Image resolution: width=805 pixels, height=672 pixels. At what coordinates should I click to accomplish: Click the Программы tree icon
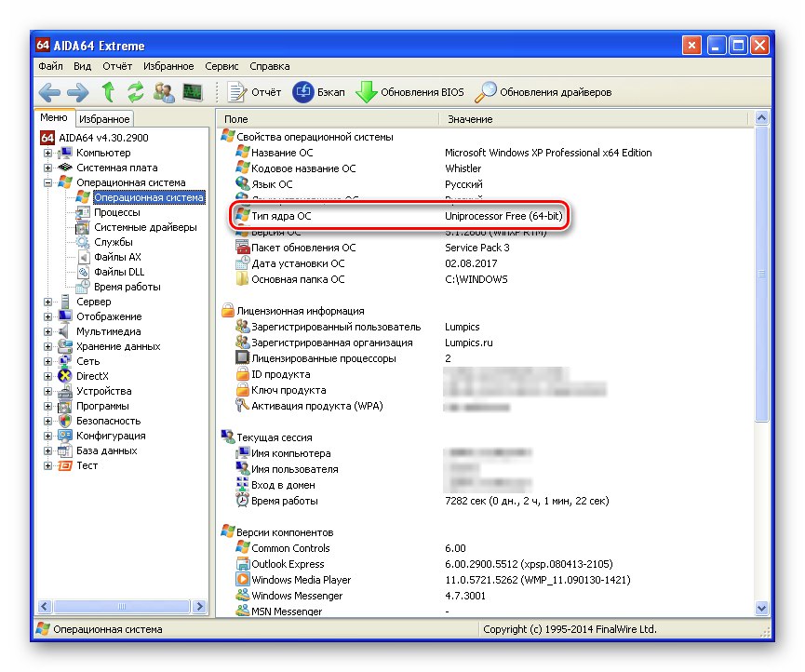(65, 406)
